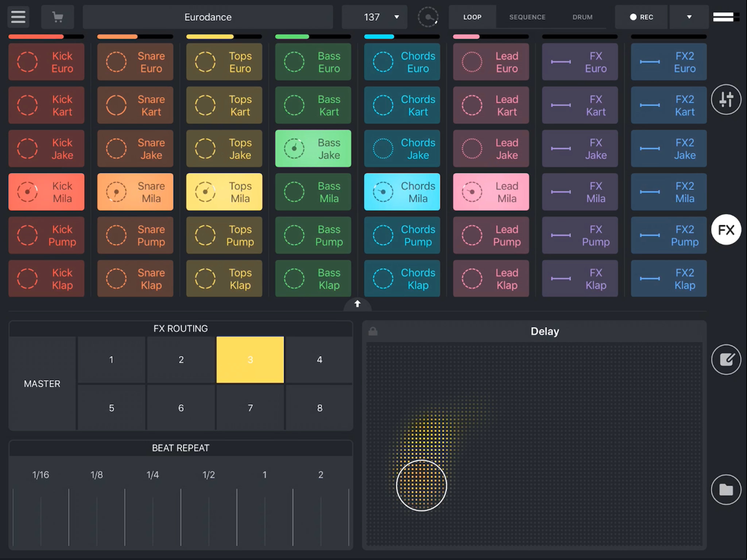Open the folder browser icon
The width and height of the screenshot is (747, 560).
click(726, 490)
